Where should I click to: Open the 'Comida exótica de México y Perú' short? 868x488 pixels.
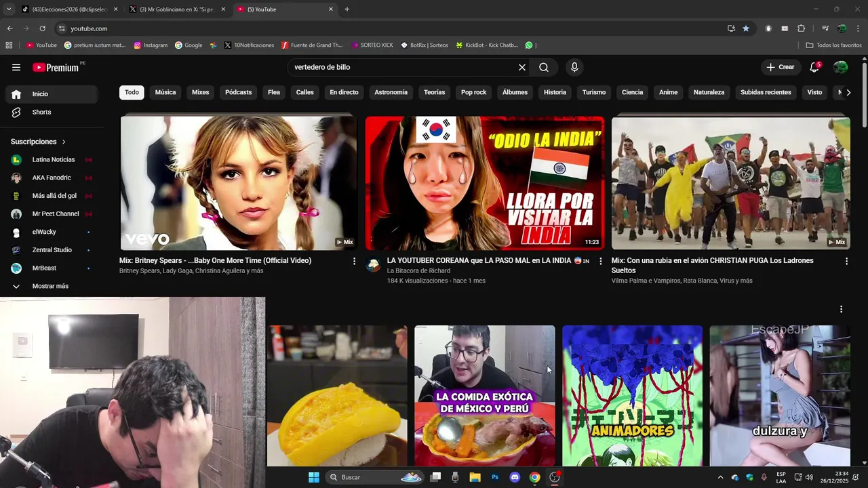tap(485, 396)
